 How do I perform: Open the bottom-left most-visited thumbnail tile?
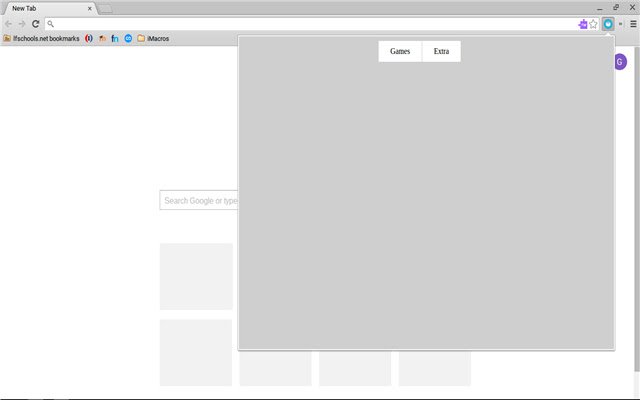coord(196,353)
